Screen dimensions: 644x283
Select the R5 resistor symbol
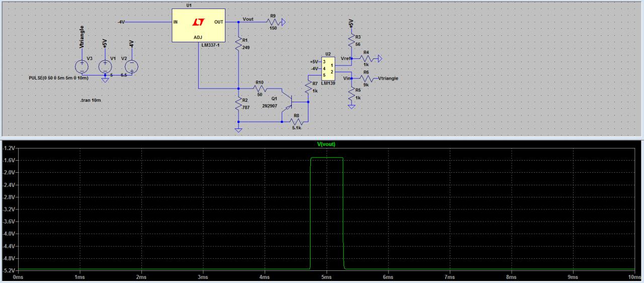tap(351, 94)
